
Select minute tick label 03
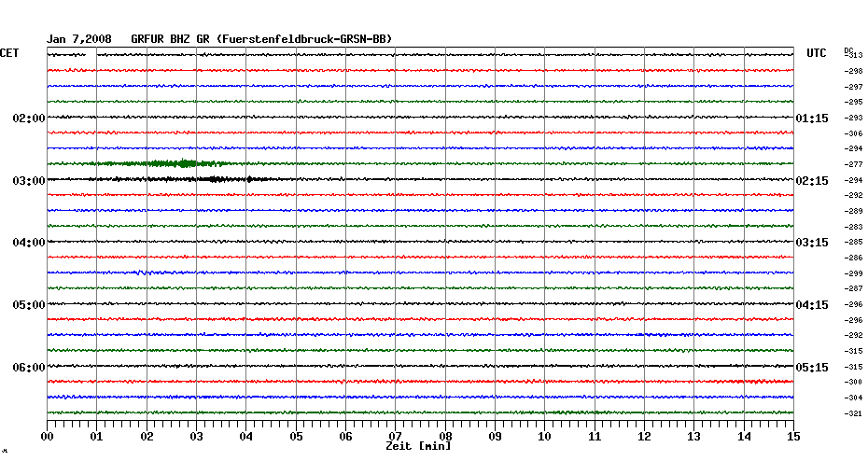click(197, 437)
